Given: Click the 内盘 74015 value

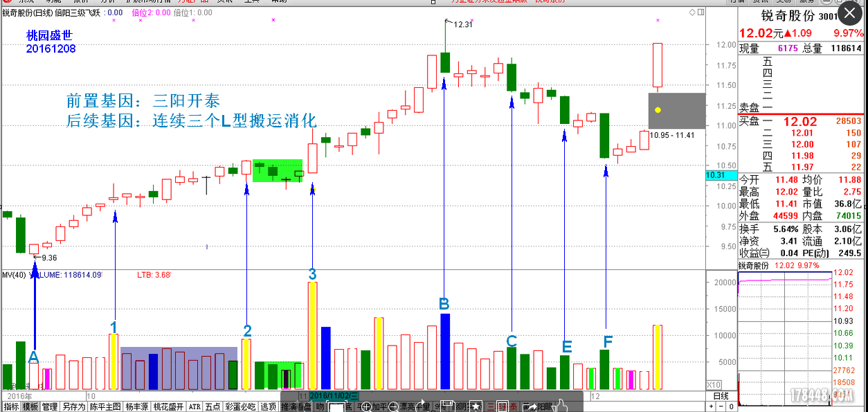Looking at the screenshot, I should pos(848,215).
